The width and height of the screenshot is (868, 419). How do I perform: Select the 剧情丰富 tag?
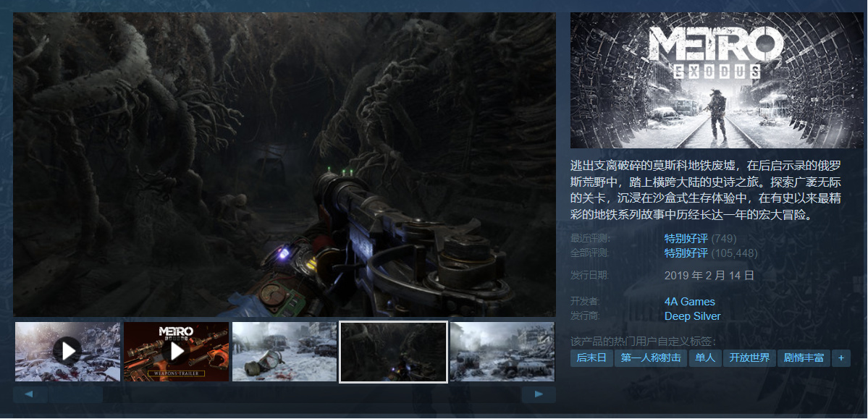[x=804, y=358]
